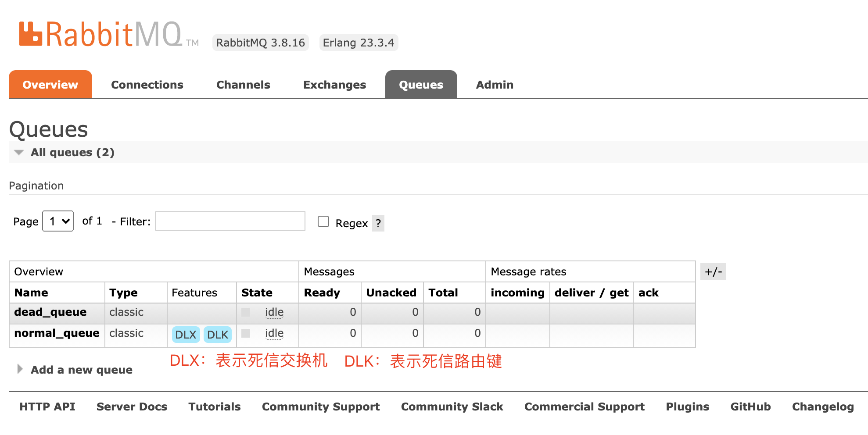Click the Filter input field
868x435 pixels.
point(230,221)
